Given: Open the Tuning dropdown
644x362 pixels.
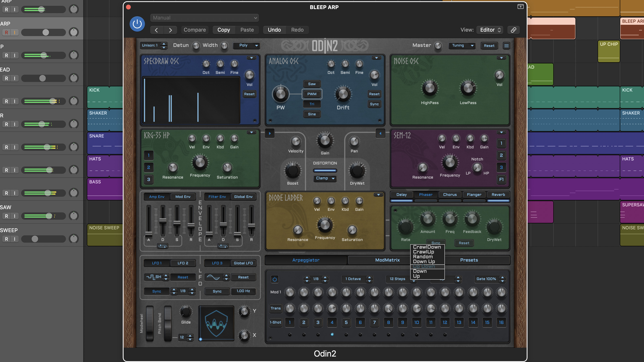Looking at the screenshot, I should pos(462,46).
